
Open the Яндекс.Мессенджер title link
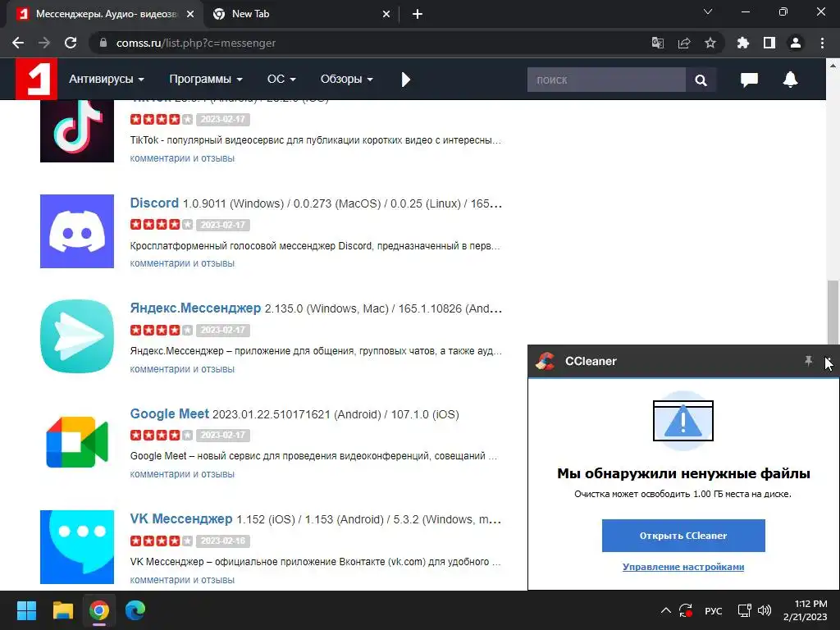click(x=195, y=308)
